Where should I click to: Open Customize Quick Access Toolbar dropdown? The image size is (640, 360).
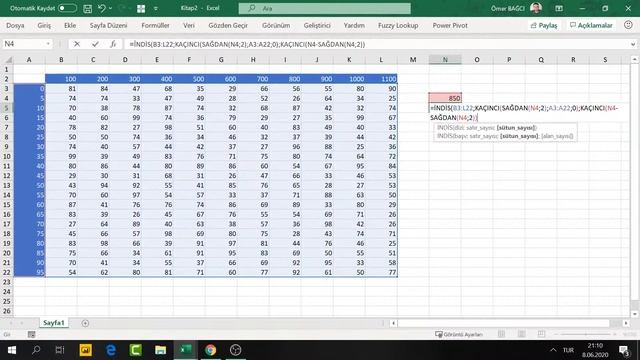tap(156, 9)
